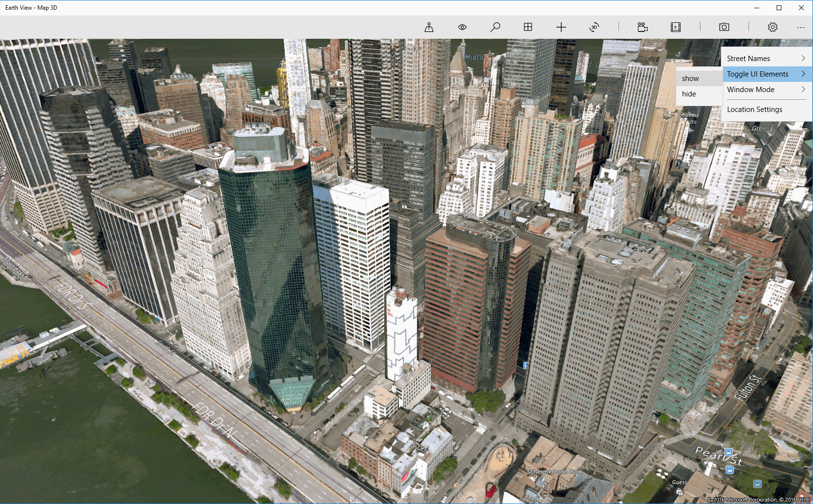
Task: Open the search tool
Action: [495, 27]
